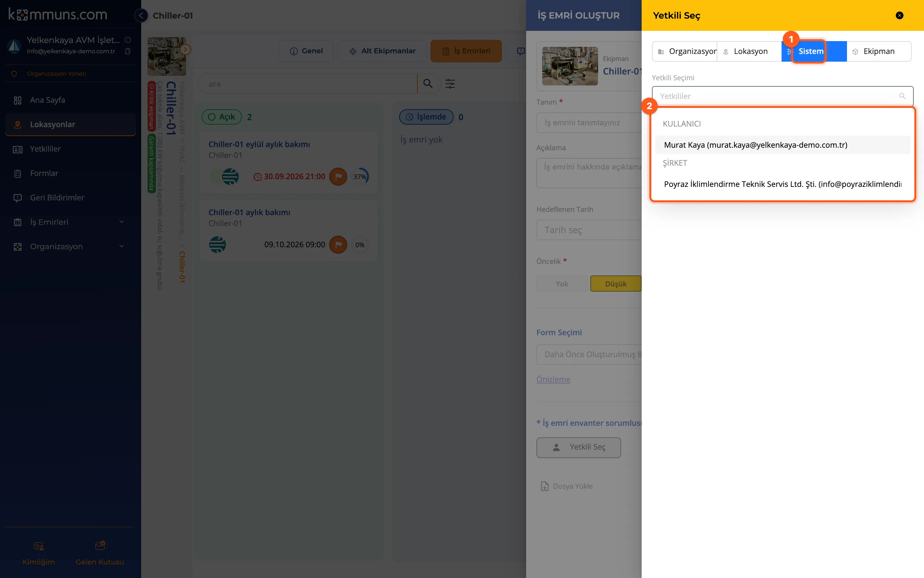
Task: Copy the info@yelkenkaya-demo.com.tr email
Action: 128,51
